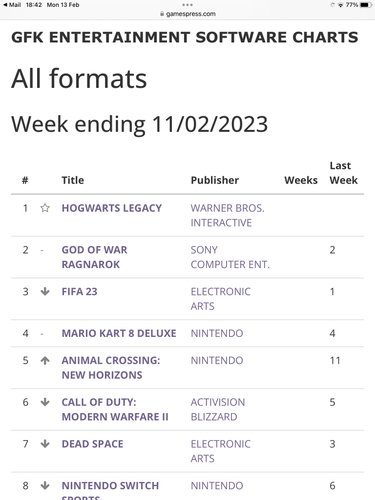Tap the down arrow beside Call of Duty
The width and height of the screenshot is (375, 500).
coord(45,402)
